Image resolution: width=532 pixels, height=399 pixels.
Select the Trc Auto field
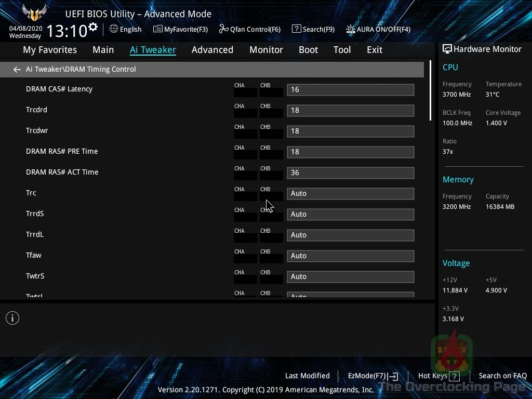click(x=350, y=193)
